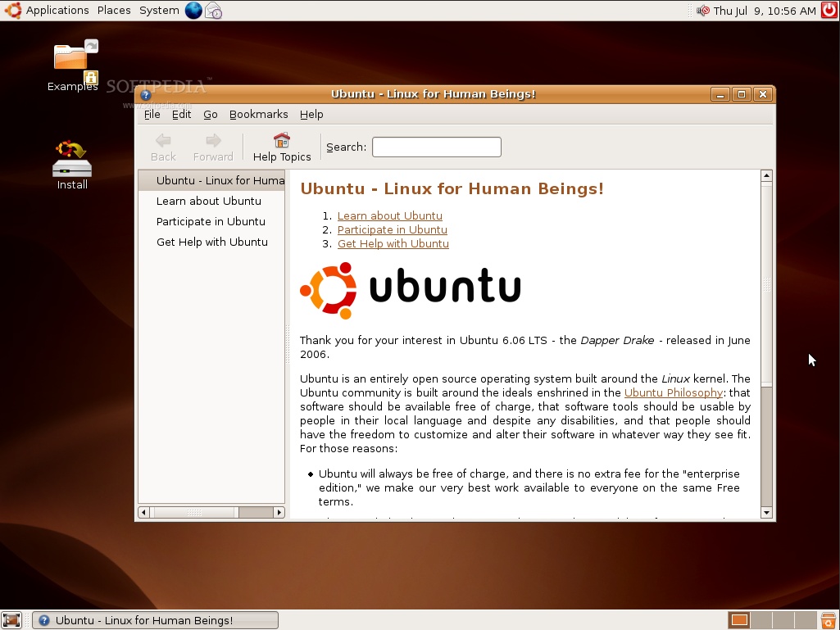Select Get Help with Ubuntu in sidebar
Image resolution: width=840 pixels, height=630 pixels.
point(211,242)
